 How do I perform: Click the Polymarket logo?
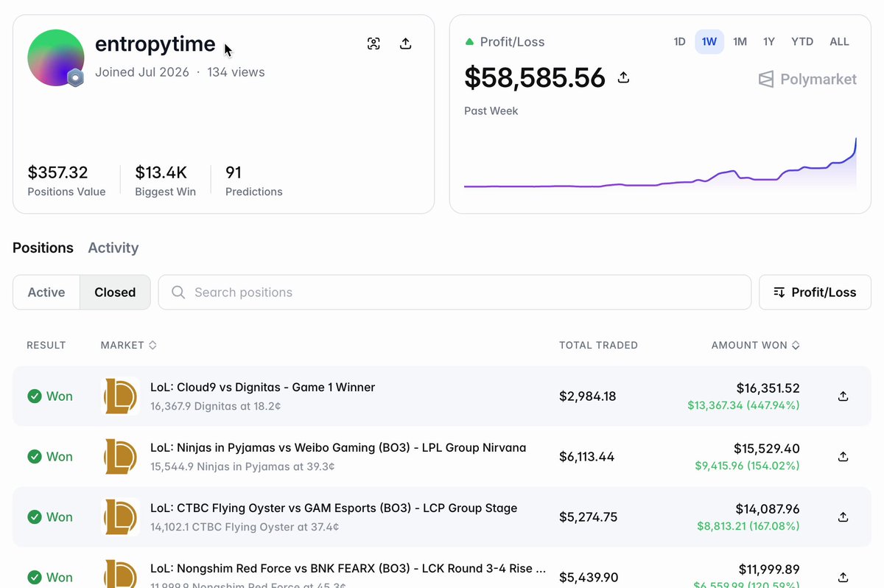(x=807, y=79)
